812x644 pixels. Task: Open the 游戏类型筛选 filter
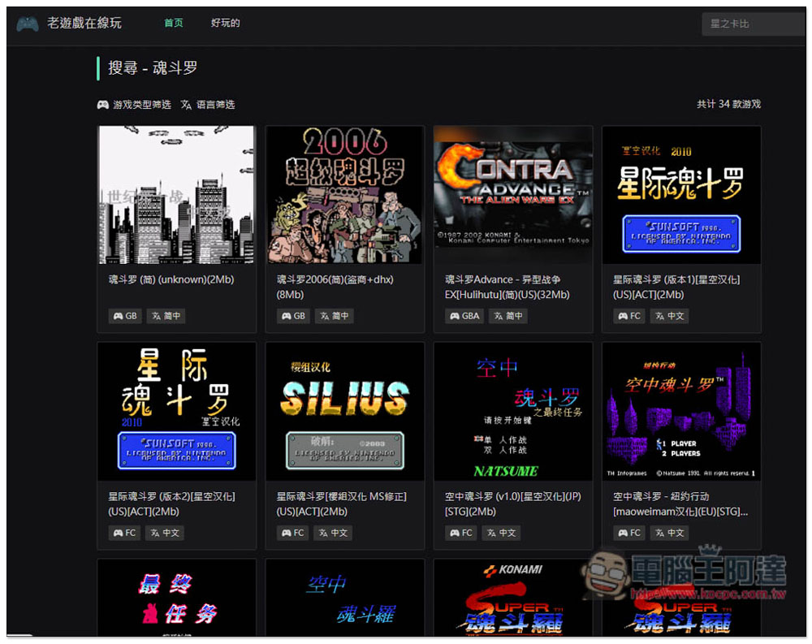pyautogui.click(x=134, y=105)
